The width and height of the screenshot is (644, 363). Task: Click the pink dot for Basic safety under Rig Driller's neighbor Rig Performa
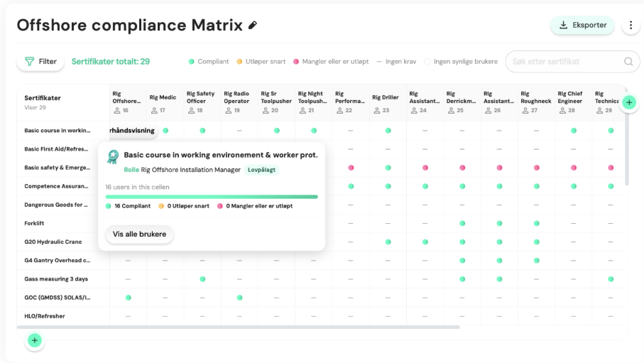(351, 168)
